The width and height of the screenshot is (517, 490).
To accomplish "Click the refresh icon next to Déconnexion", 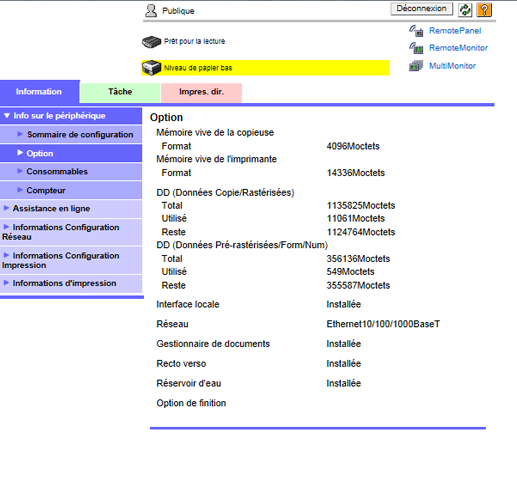I will (x=465, y=10).
